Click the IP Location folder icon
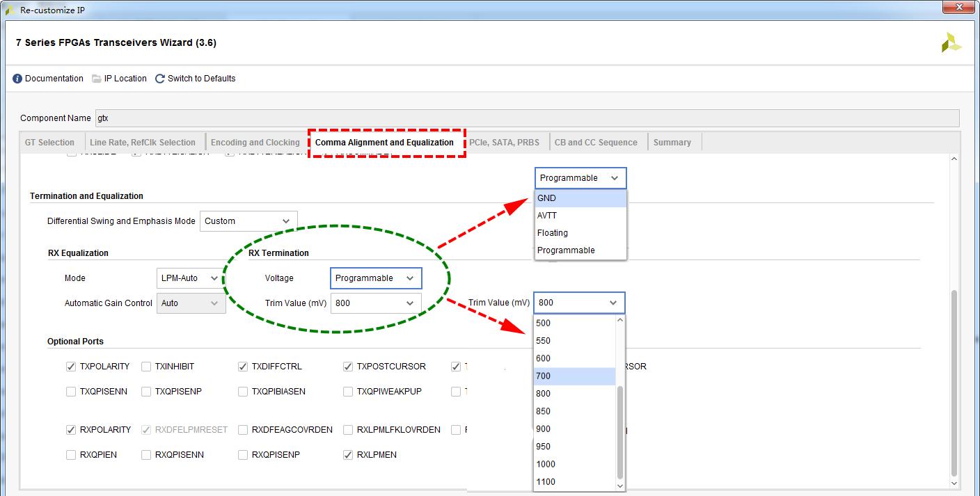 click(97, 79)
